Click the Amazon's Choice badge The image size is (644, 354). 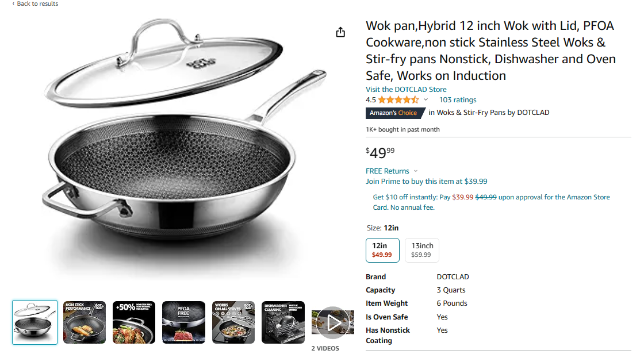coord(394,113)
